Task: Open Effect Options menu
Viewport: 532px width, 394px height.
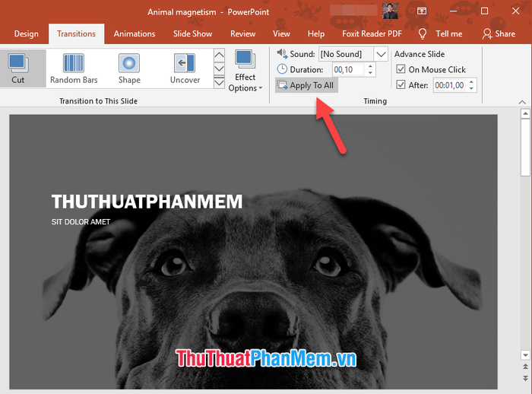Action: (245, 71)
